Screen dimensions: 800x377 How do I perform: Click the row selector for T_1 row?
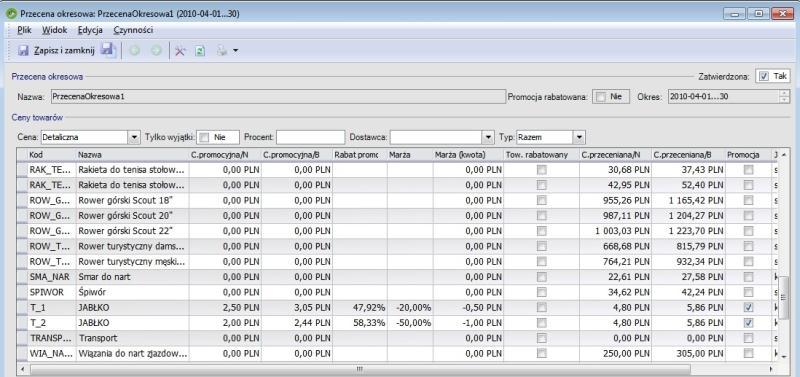click(21, 308)
